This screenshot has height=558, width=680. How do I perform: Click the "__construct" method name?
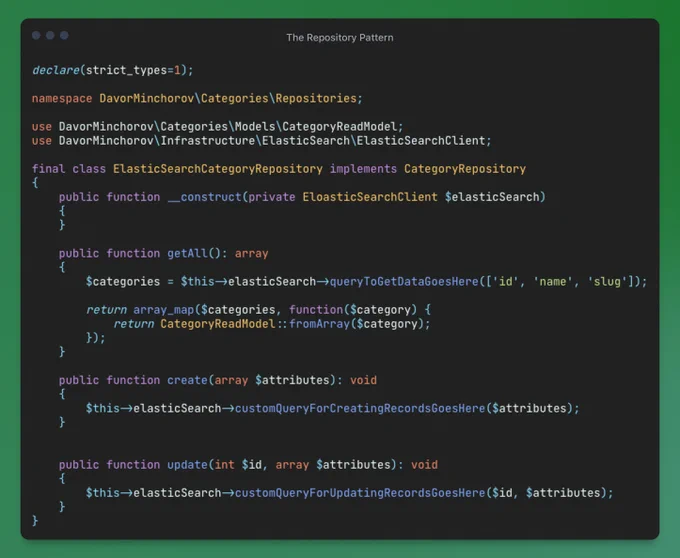[x=204, y=197]
